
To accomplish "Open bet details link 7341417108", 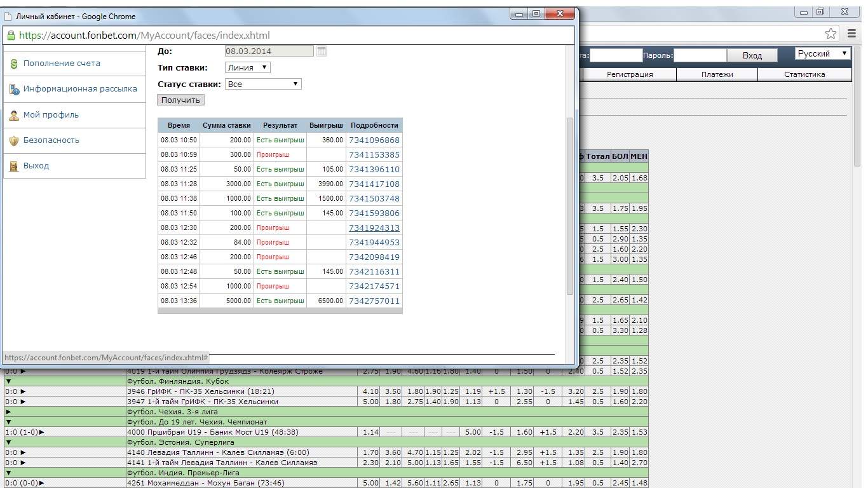I will 374,184.
